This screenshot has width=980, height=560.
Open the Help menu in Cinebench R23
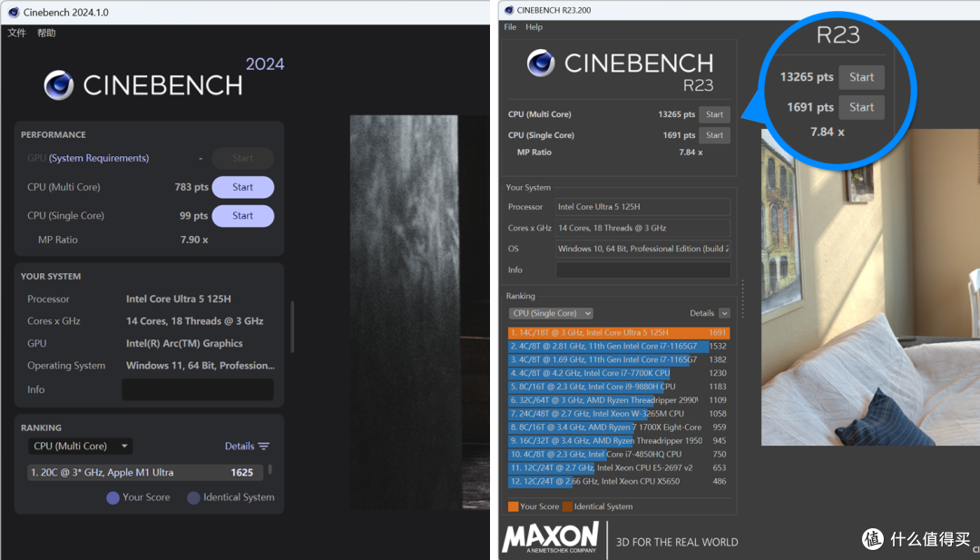[534, 27]
